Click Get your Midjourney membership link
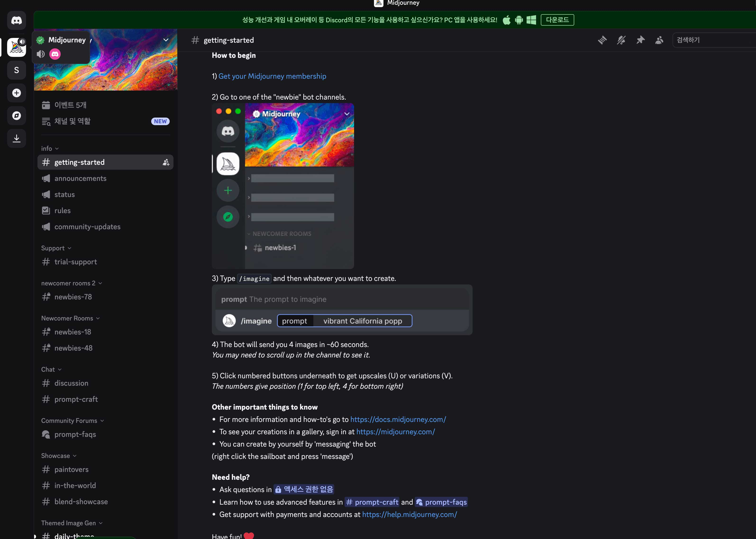Screen dimensions: 756x539 (272, 76)
